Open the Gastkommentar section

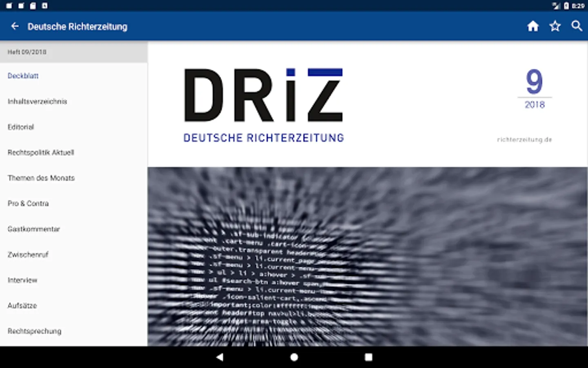coord(73,229)
